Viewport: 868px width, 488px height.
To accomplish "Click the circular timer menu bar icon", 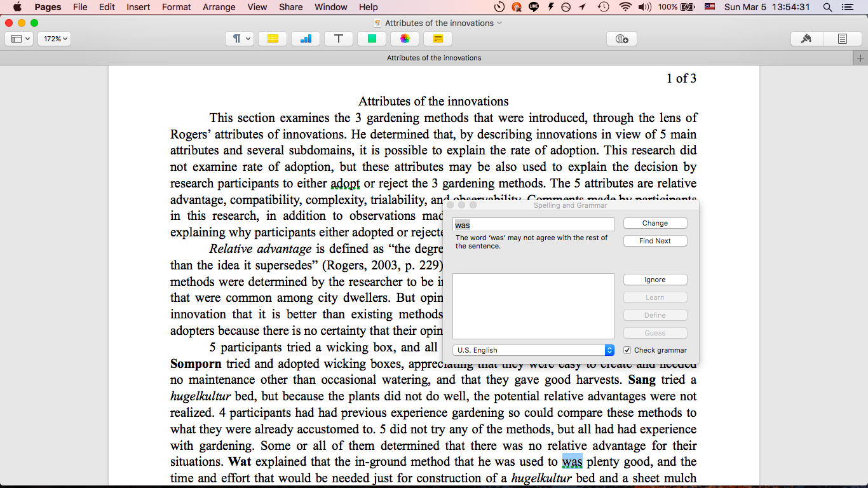I will click(x=499, y=7).
